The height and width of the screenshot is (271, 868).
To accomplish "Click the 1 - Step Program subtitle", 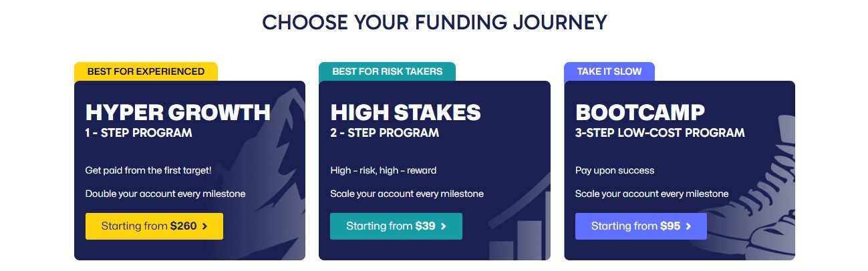I will pyautogui.click(x=138, y=133).
